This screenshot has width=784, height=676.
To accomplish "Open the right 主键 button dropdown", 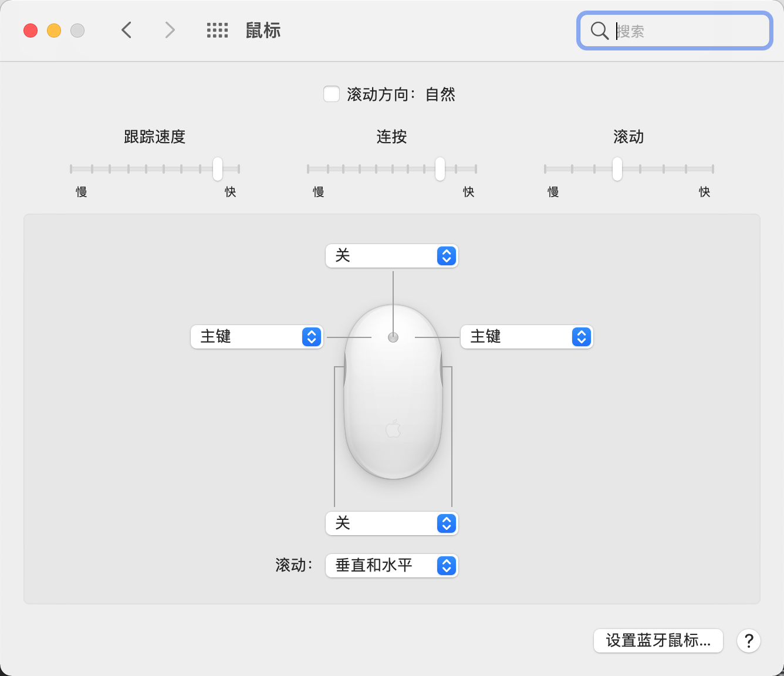I will click(527, 337).
